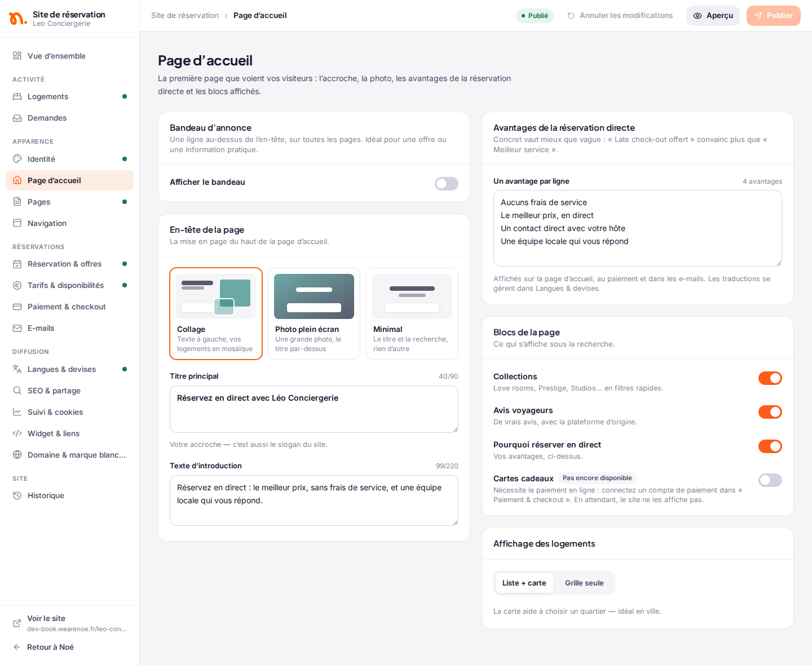Toggle off Pourquoi réserver en direct
The width and height of the screenshot is (812, 665).
pos(770,446)
